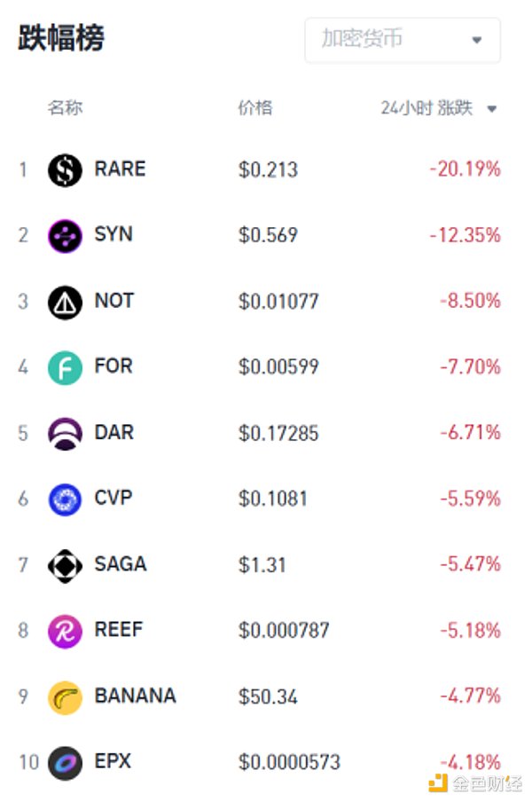Image resolution: width=532 pixels, height=802 pixels.
Task: Click the EPX token logo
Action: coord(65,762)
